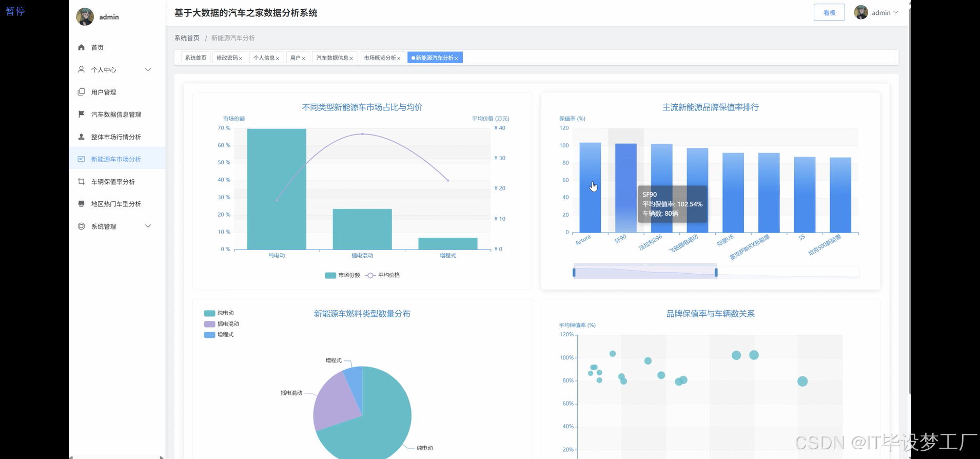Screen dimensions: 980x459
Task: Close the 汽车数据信息 tab
Action: pyautogui.click(x=351, y=59)
